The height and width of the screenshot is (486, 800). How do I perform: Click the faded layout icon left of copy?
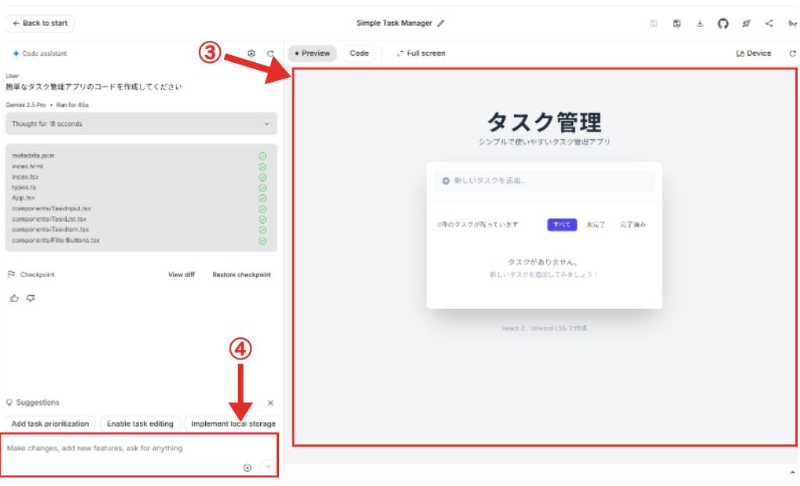pyautogui.click(x=654, y=23)
